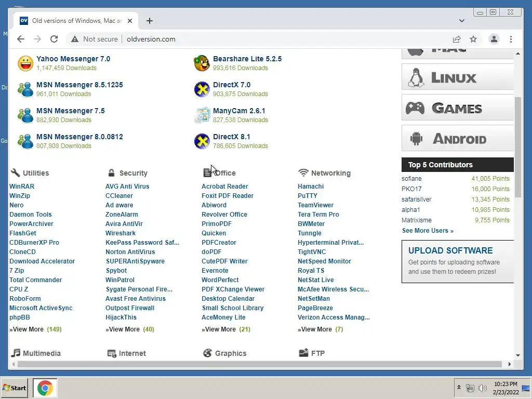
Task: Click the scroll down arrow
Action: [x=518, y=355]
